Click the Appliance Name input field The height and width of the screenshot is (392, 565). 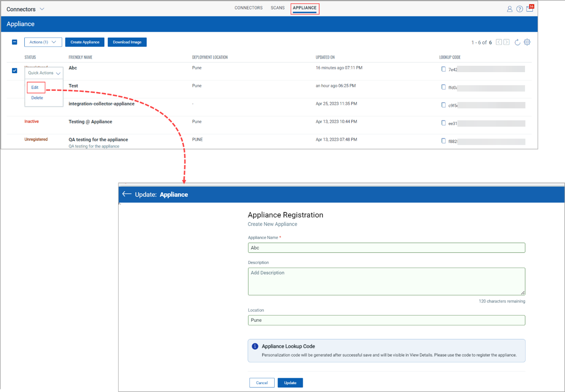pyautogui.click(x=386, y=248)
